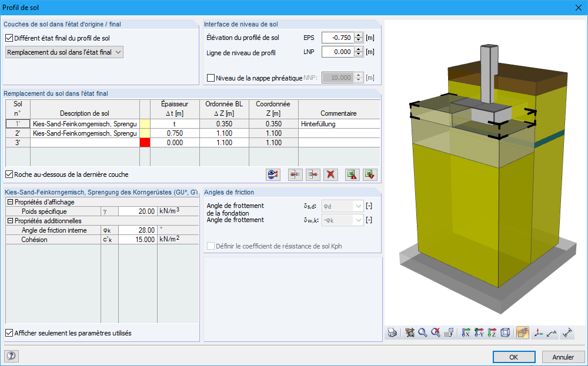This screenshot has width=588, height=366.
Task: Collapse 'Propriétés additionnelles' group
Action: [10, 221]
